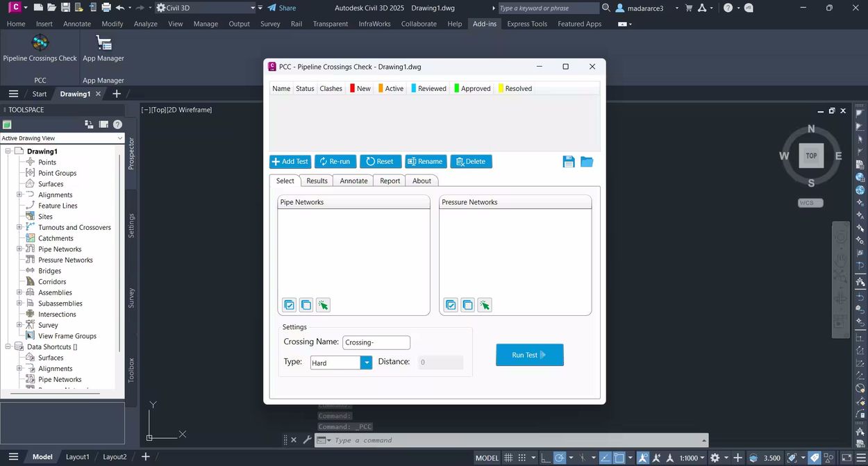The height and width of the screenshot is (466, 868).
Task: Click the save tests floppy disk icon
Action: pos(569,162)
